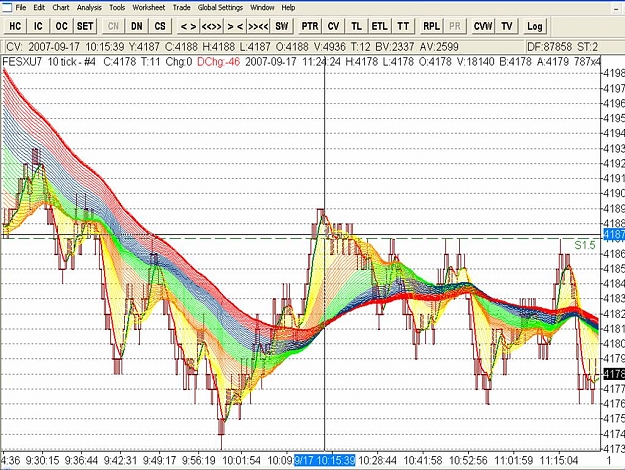Viewport: 625px width, 470px height.
Task: Click the 9:30:15 time axis label
Action: [43, 460]
